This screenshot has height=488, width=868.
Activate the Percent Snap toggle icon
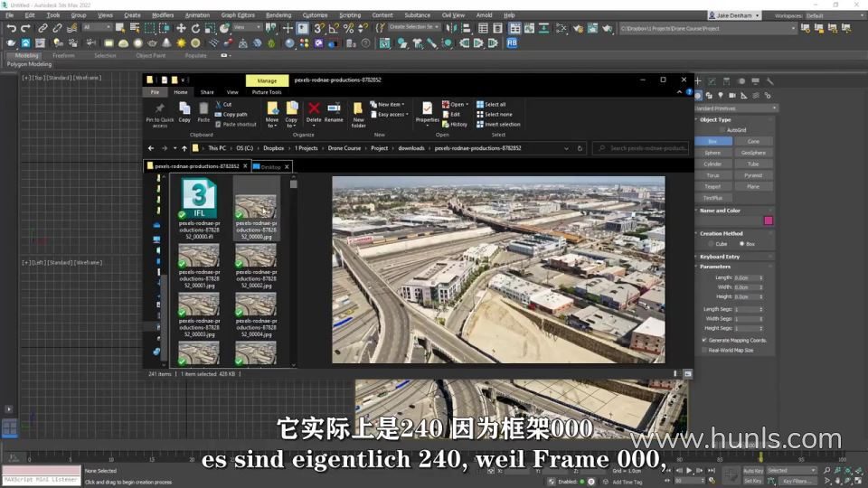click(348, 28)
